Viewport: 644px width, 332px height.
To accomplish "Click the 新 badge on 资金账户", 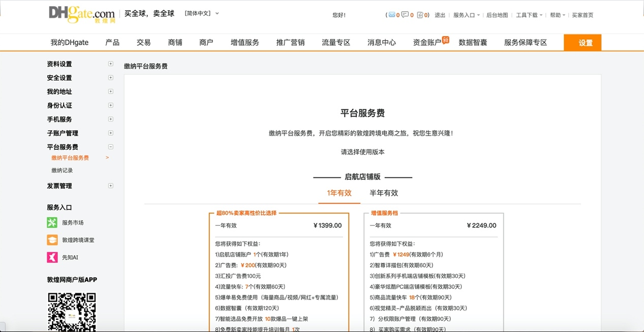I will 446,40.
